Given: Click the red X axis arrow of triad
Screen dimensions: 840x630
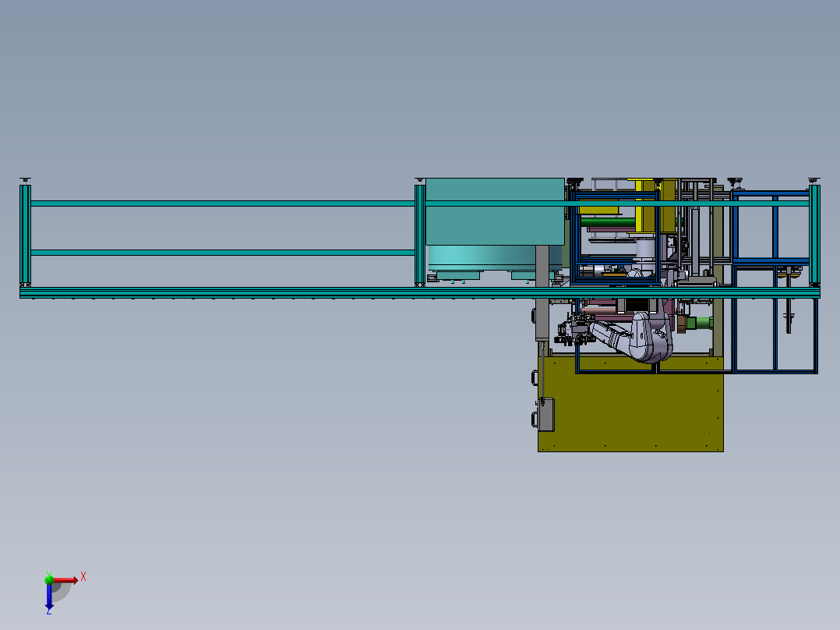Looking at the screenshot, I should (66, 580).
